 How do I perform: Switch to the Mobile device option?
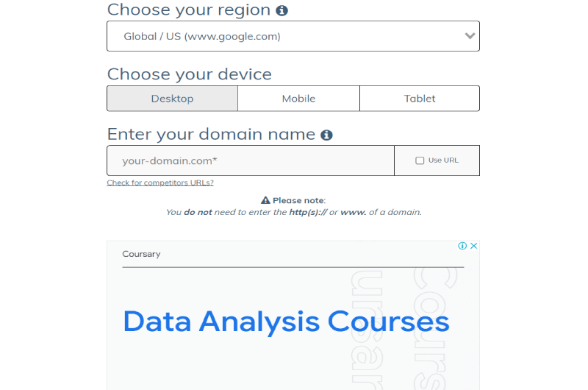(298, 99)
